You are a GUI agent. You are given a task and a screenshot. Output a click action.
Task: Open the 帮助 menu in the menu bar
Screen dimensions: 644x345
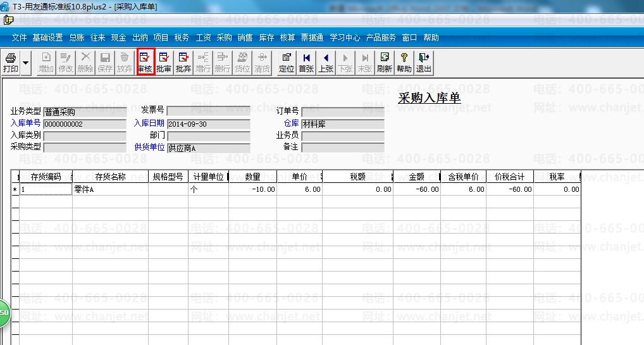[431, 38]
